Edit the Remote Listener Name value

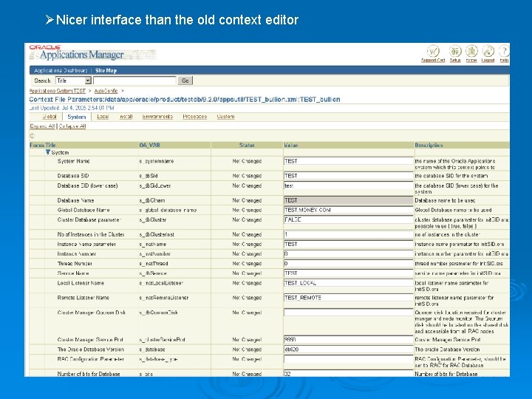[348, 298]
